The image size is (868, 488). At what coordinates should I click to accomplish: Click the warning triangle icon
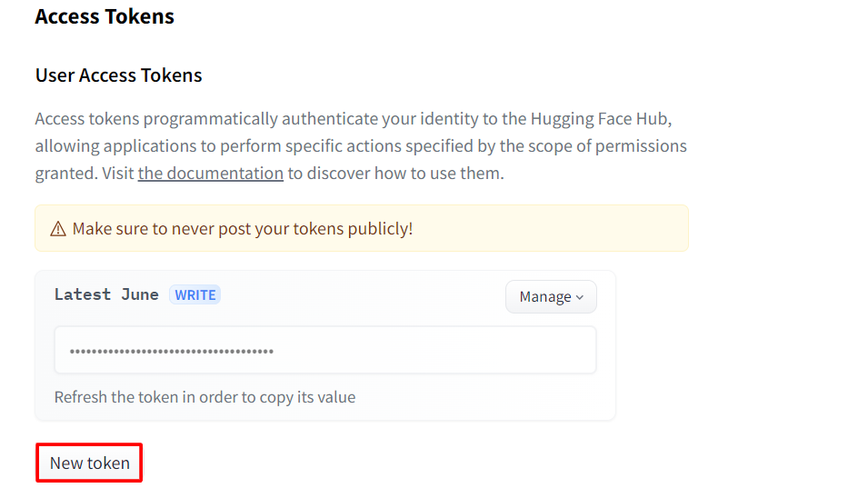(58, 228)
